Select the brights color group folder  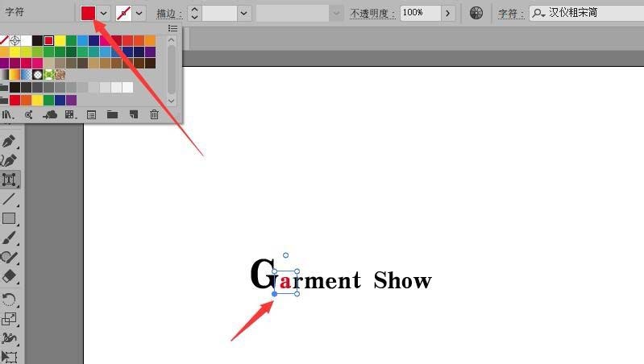[x=4, y=100]
